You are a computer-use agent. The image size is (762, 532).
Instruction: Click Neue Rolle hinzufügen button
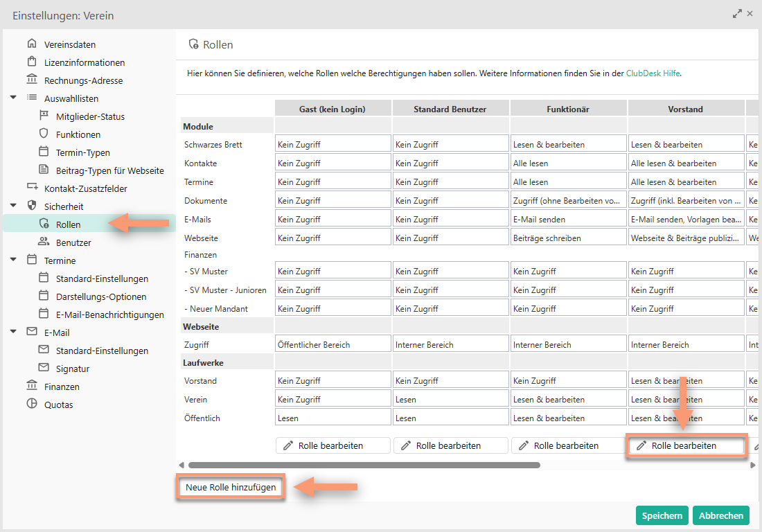click(231, 487)
